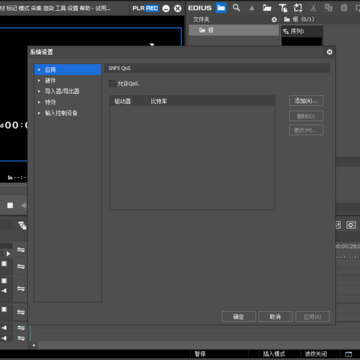Click the 添加(A)... button
This screenshot has height=360, width=360.
[x=306, y=101]
